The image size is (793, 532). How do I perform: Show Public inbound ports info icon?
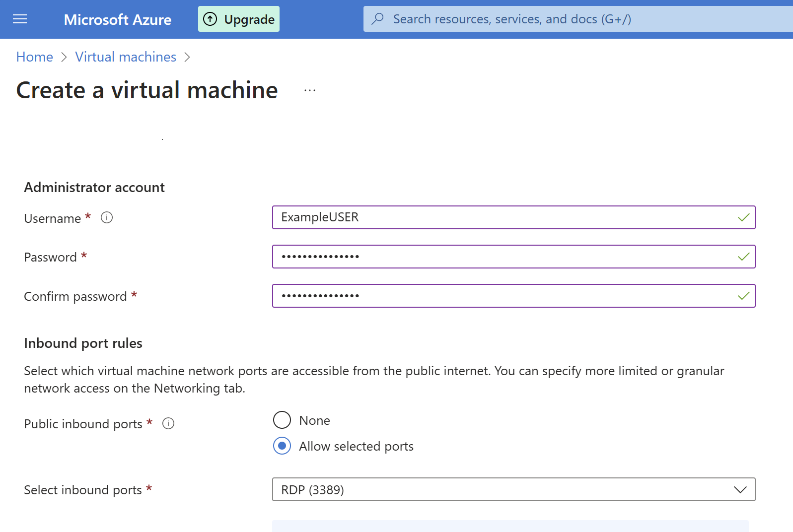click(x=168, y=424)
